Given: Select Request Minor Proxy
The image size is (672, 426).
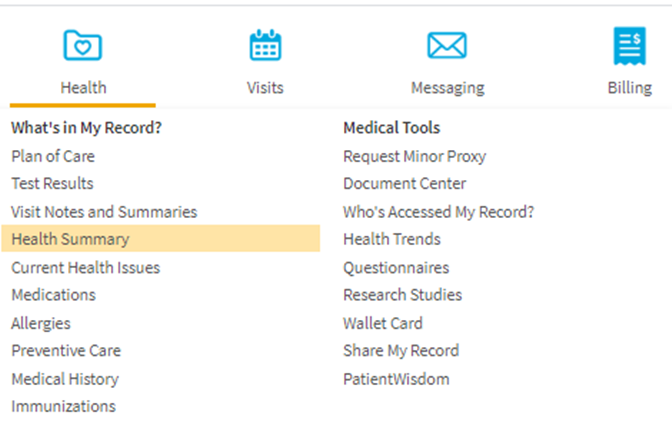Looking at the screenshot, I should (x=414, y=156).
